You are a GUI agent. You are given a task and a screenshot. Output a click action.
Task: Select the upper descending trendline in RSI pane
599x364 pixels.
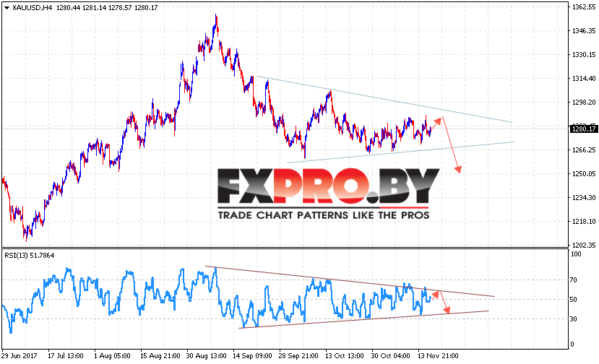[350, 281]
